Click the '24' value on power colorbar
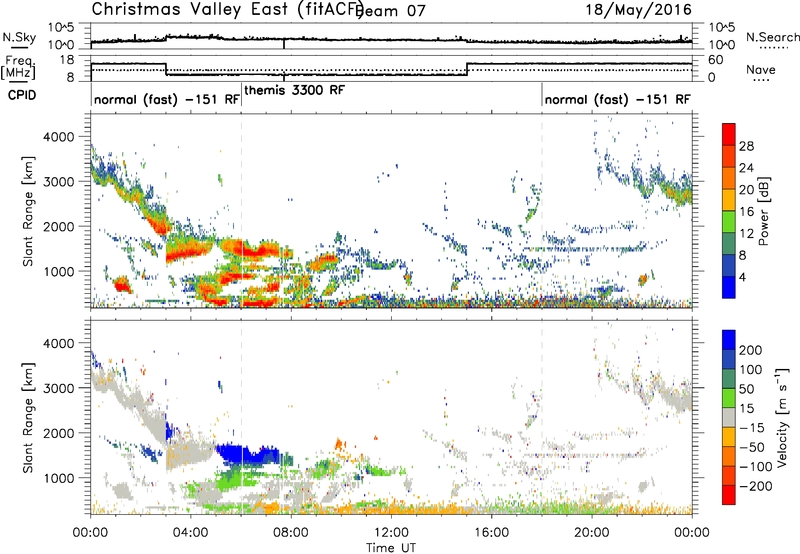The image size is (800, 554). pyautogui.click(x=746, y=168)
